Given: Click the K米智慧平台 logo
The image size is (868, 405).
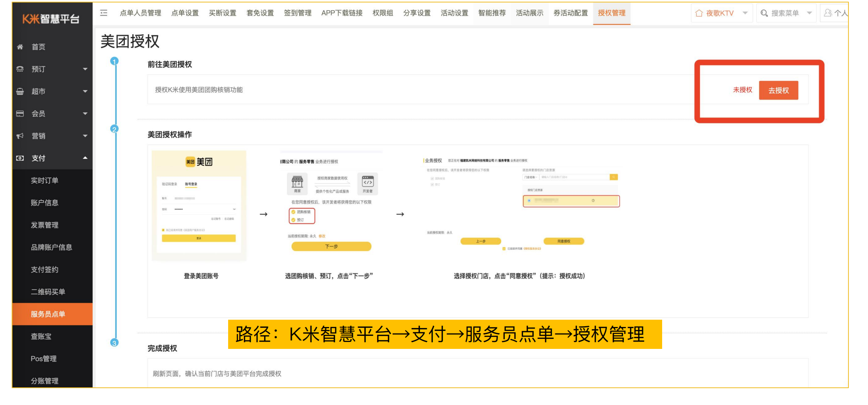Looking at the screenshot, I should click(x=51, y=18).
